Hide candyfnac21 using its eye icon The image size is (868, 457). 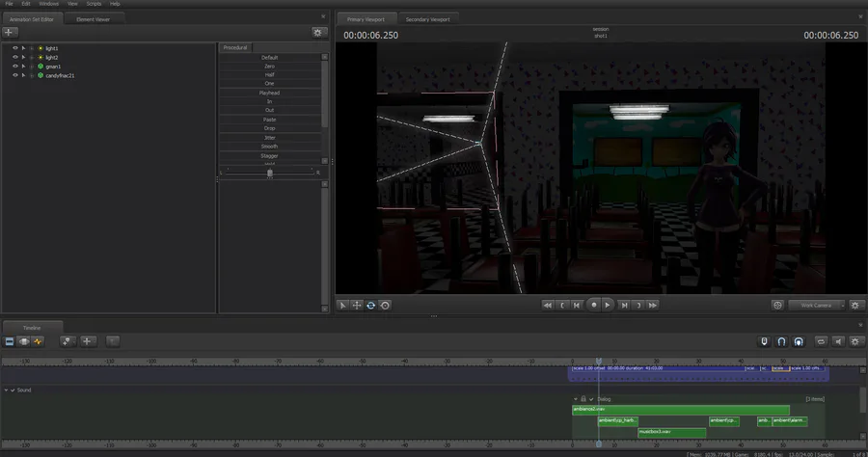point(14,74)
